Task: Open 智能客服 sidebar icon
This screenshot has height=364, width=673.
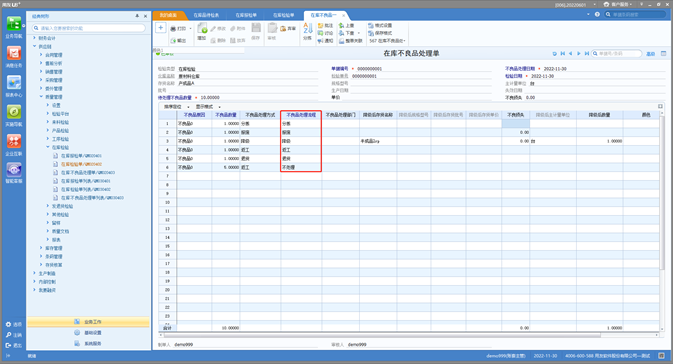Action: [x=14, y=170]
